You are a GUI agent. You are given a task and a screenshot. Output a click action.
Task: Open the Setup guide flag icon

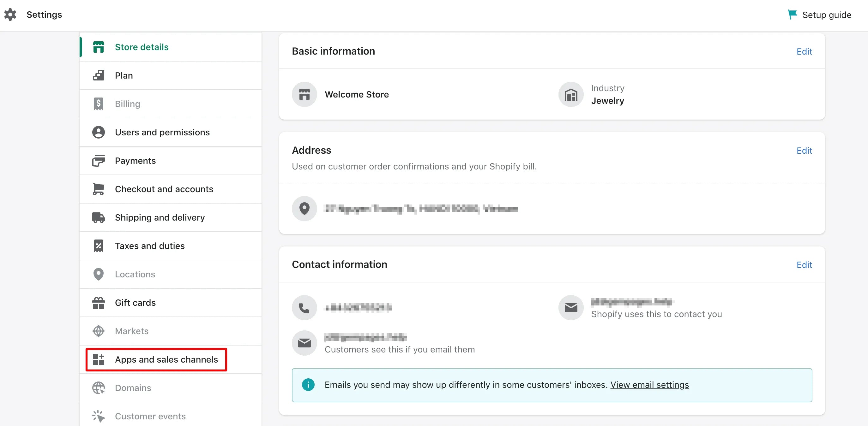pos(793,15)
